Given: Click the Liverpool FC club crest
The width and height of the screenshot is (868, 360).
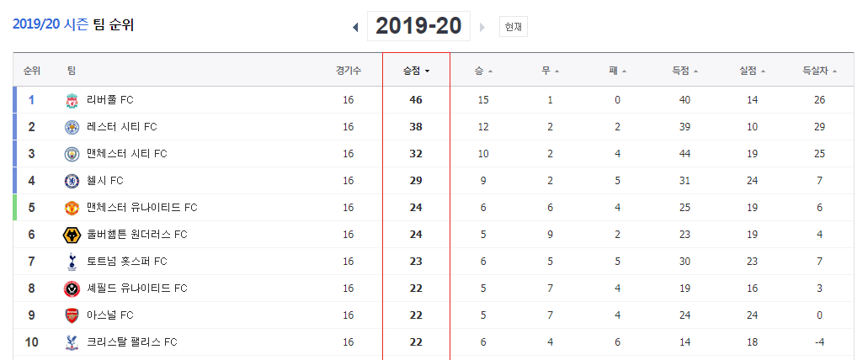Looking at the screenshot, I should [x=72, y=100].
